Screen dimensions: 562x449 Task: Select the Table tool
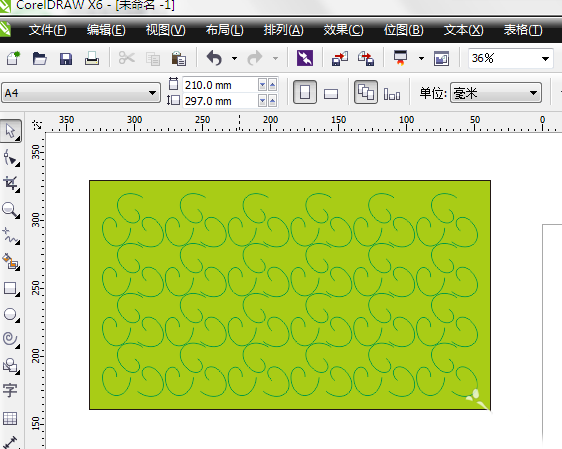pos(10,418)
